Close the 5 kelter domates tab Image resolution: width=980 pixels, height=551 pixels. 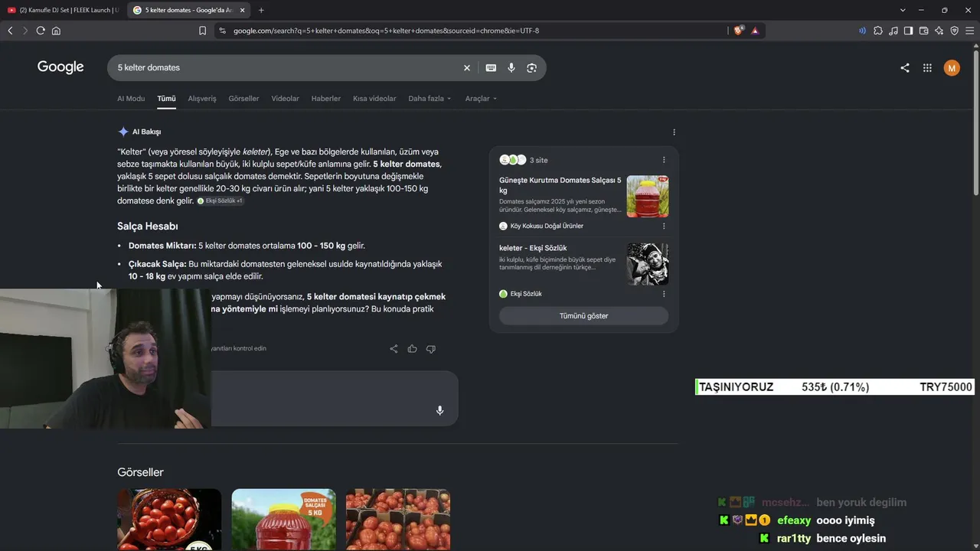tap(242, 10)
